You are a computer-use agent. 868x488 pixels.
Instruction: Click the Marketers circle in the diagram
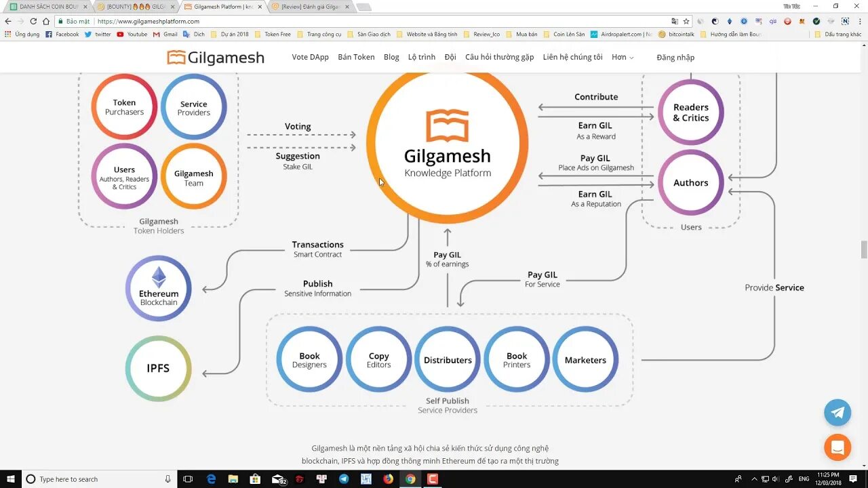coord(585,360)
